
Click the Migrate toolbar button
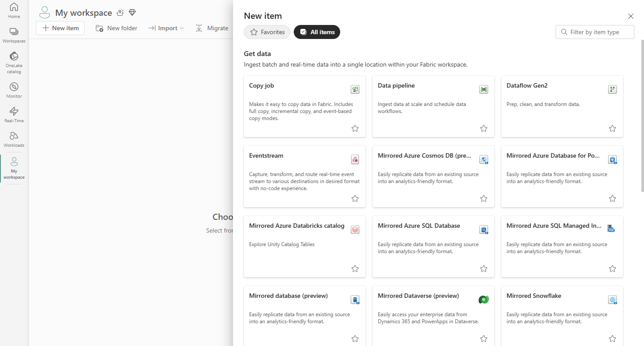pos(212,28)
